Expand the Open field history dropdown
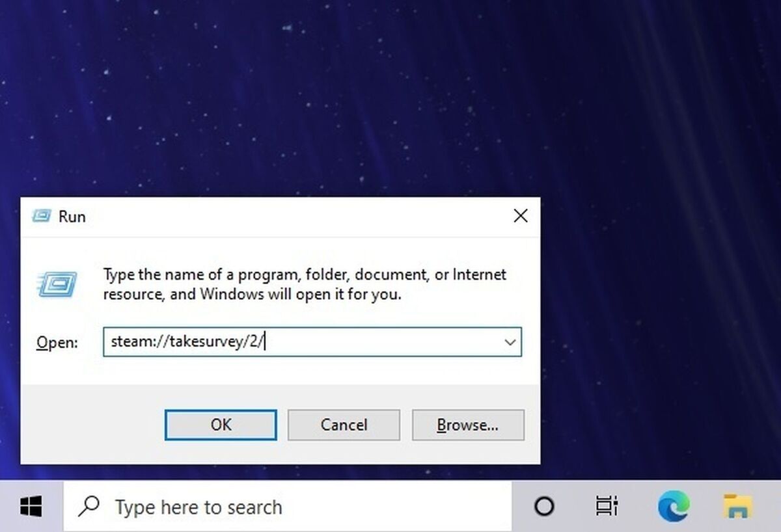The width and height of the screenshot is (781, 532). coord(509,342)
